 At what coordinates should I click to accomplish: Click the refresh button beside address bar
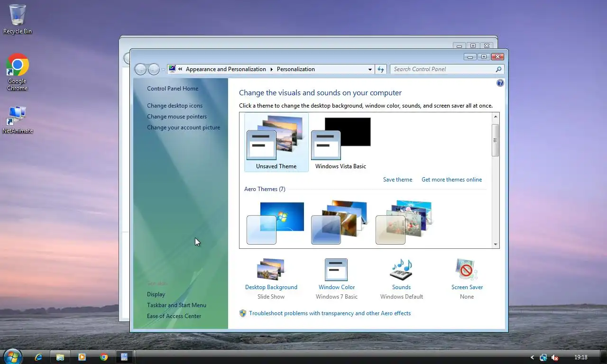(x=381, y=69)
